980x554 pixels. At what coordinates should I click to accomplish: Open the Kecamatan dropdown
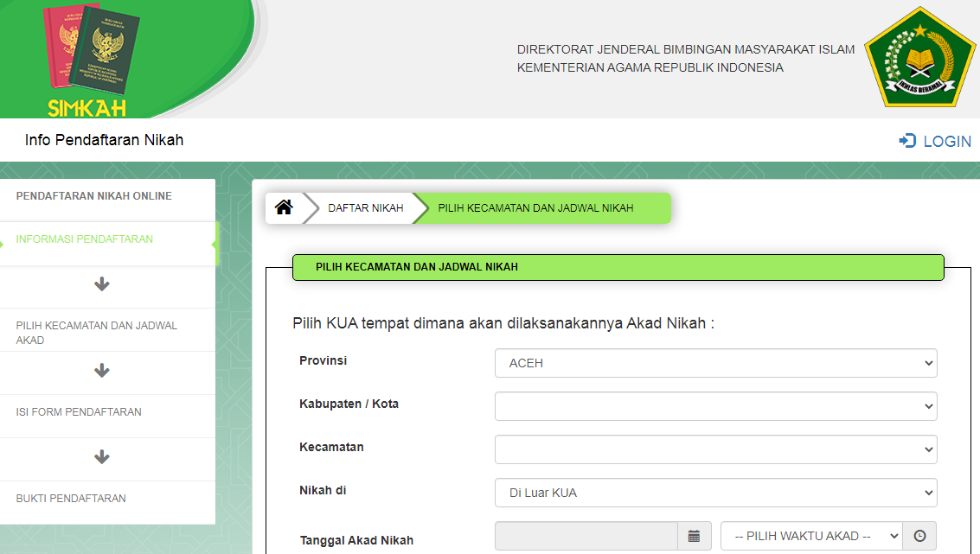(x=715, y=449)
